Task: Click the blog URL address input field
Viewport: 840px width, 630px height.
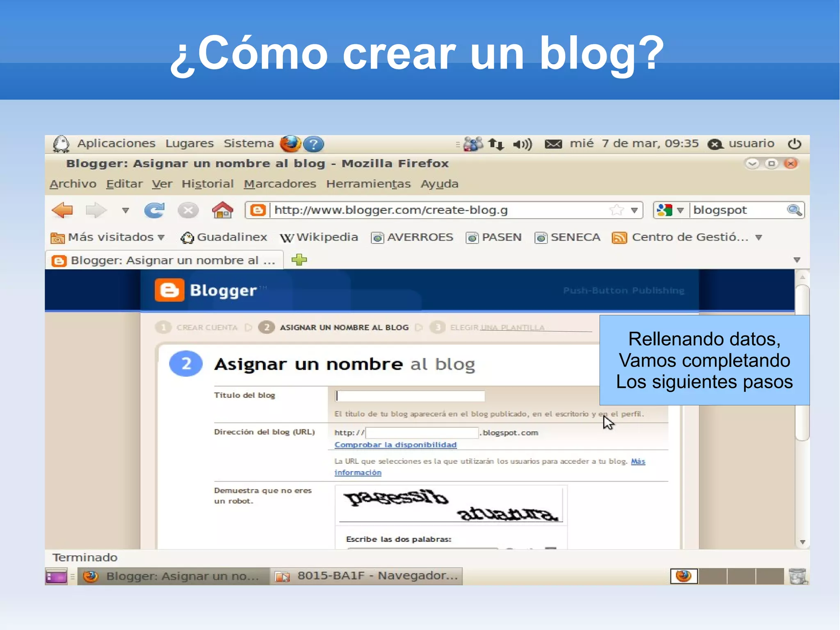Action: pos(422,433)
